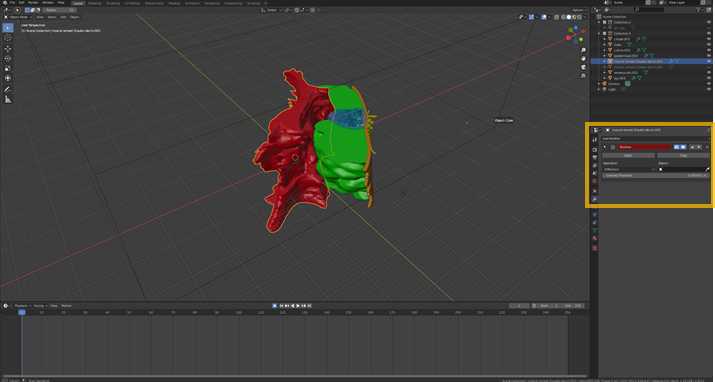Open the Render properties tab
The height and width of the screenshot is (382, 715).
click(x=595, y=150)
